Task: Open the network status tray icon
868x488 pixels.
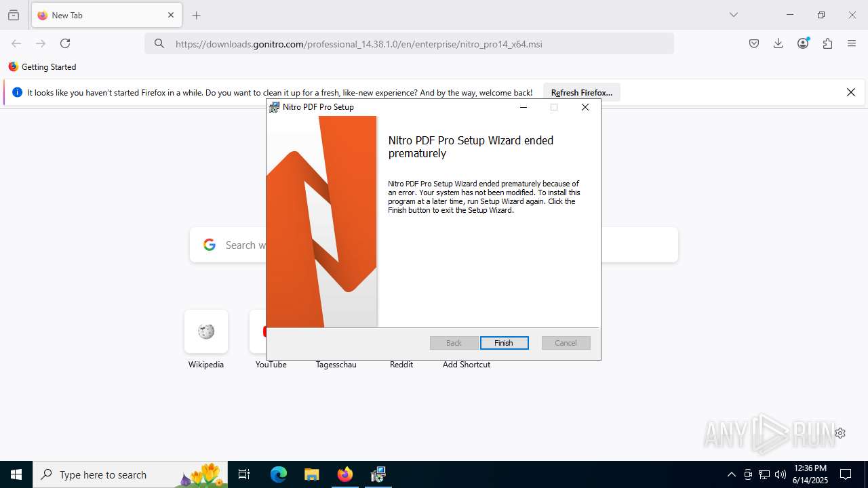Action: tap(764, 474)
